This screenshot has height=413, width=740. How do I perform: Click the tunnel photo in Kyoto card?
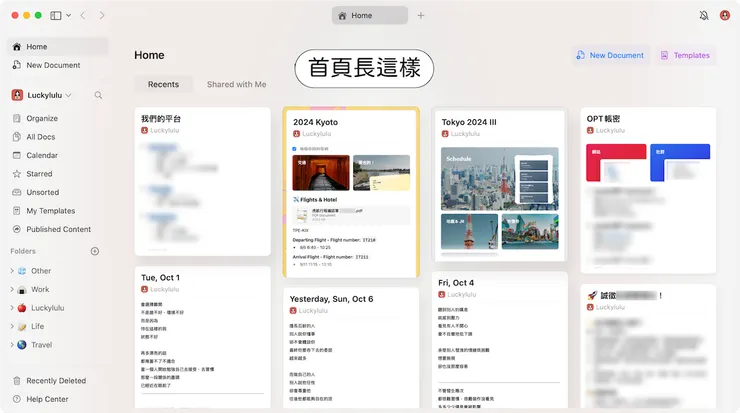pyautogui.click(x=321, y=173)
